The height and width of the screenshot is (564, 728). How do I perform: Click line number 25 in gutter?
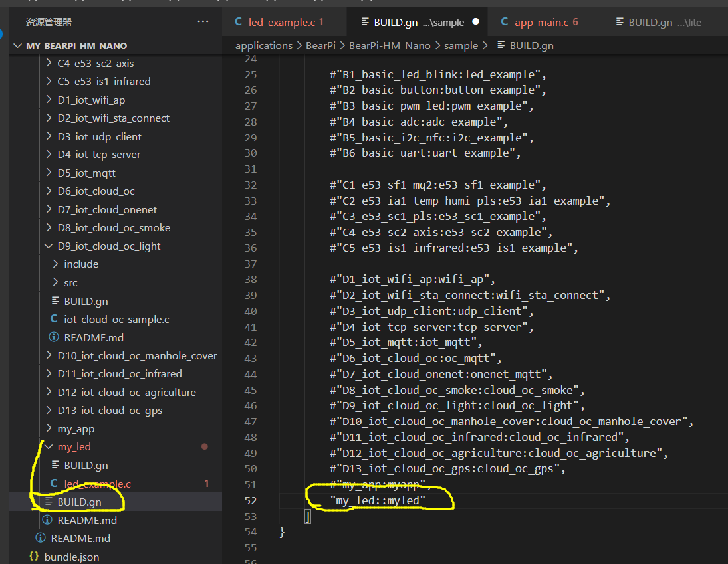pos(251,74)
